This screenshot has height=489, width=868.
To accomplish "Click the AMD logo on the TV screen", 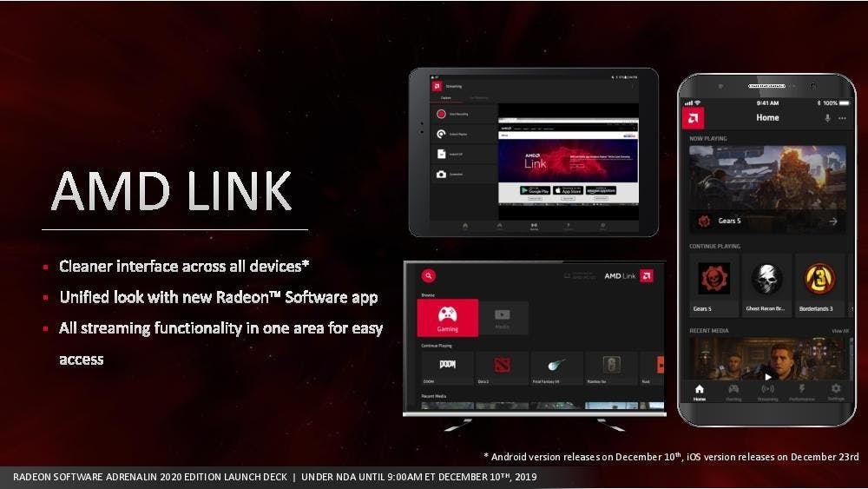I will tap(647, 276).
